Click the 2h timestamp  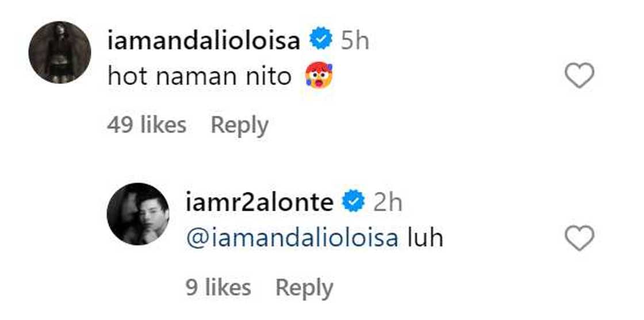coord(388,203)
